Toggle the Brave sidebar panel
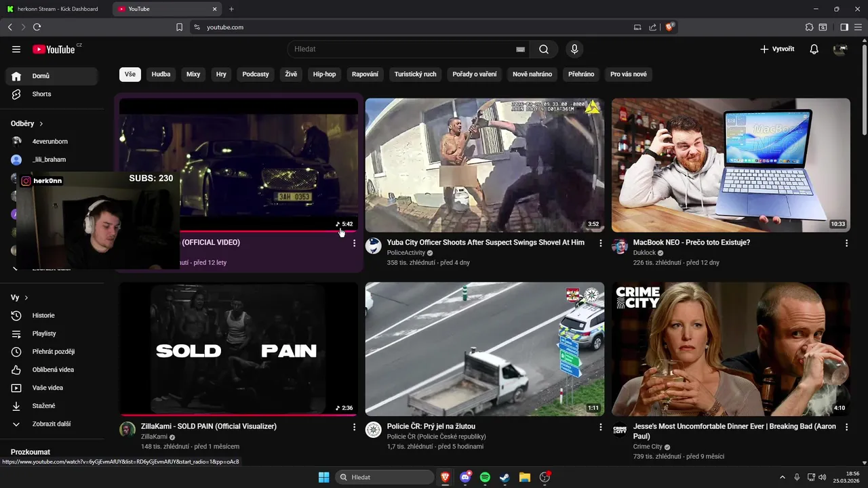868x488 pixels. pos(844,27)
